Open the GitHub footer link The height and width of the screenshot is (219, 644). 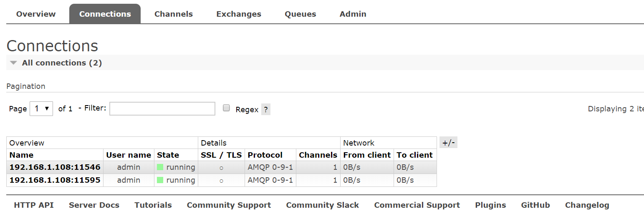tap(535, 205)
